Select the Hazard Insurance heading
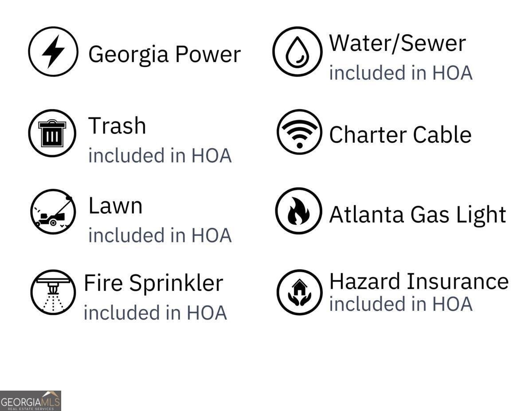Viewport: 532px width, 411px height. tap(419, 281)
